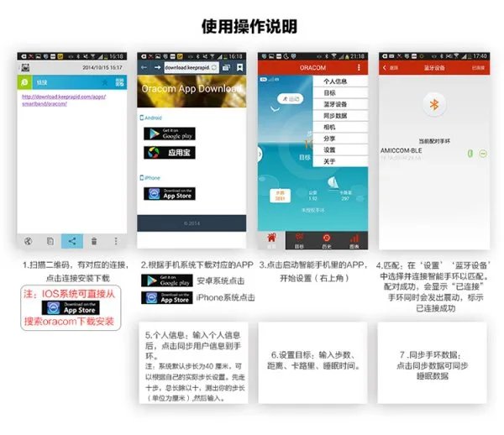The height and width of the screenshot is (435, 504).
Task: Tap the AMICCOM-BLE device row
Action: (x=434, y=154)
